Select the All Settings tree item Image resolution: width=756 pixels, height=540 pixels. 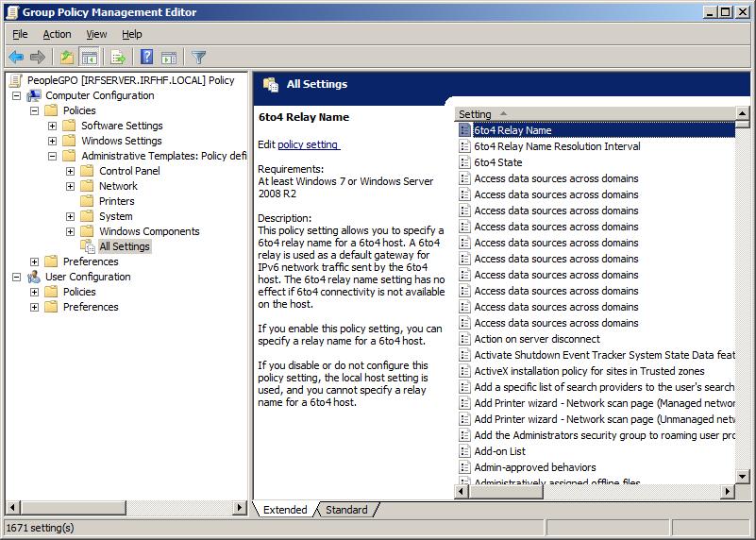[x=125, y=246]
